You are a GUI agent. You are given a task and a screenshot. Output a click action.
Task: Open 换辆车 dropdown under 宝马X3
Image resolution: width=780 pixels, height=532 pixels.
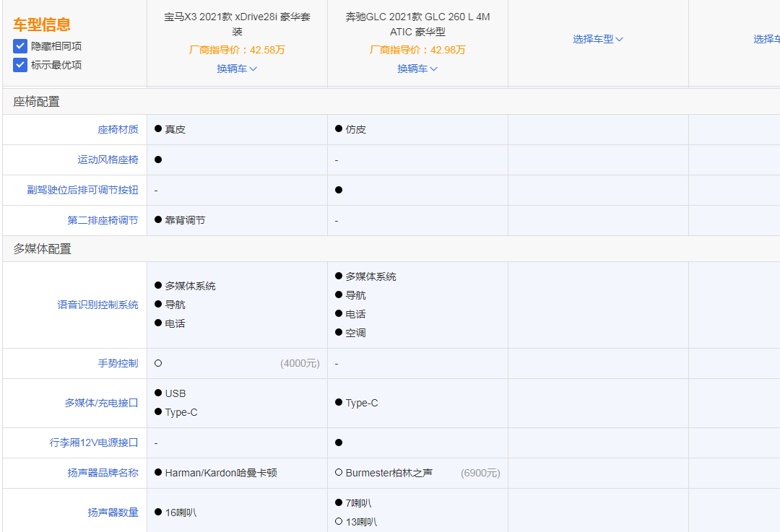point(237,69)
